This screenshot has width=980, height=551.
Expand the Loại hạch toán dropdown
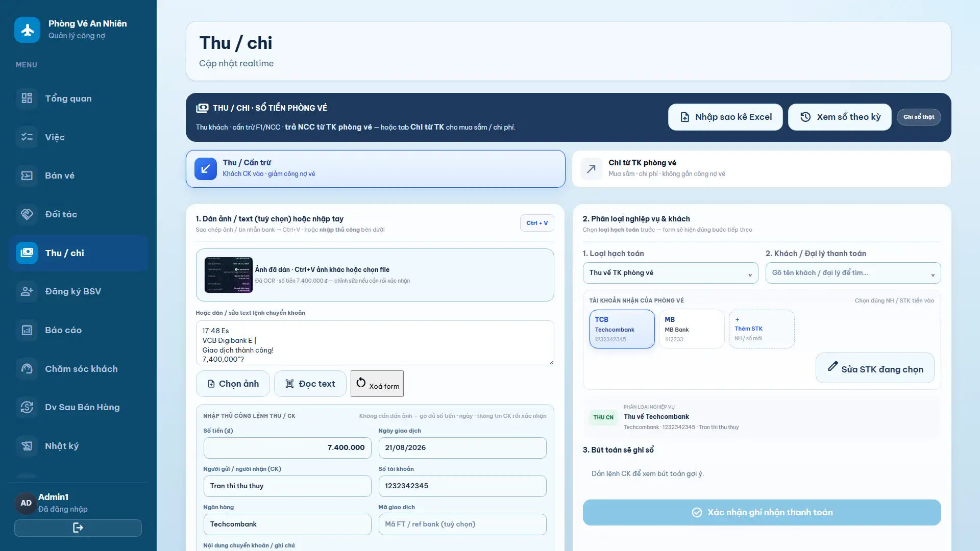[670, 273]
